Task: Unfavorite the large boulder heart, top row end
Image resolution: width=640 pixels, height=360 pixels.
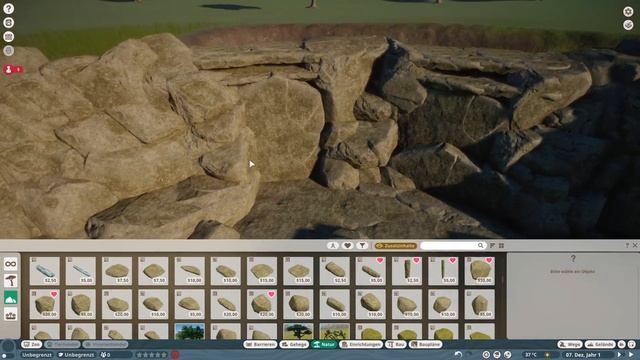Action: pos(489,260)
